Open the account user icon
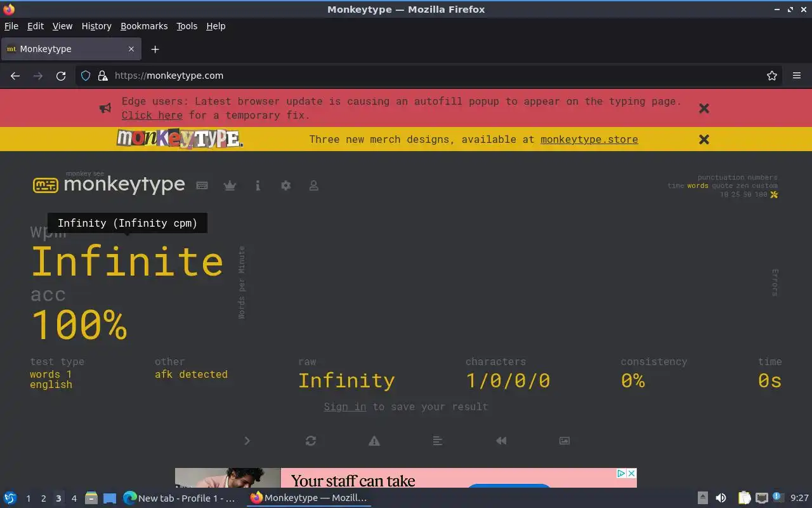812x508 pixels. (313, 185)
